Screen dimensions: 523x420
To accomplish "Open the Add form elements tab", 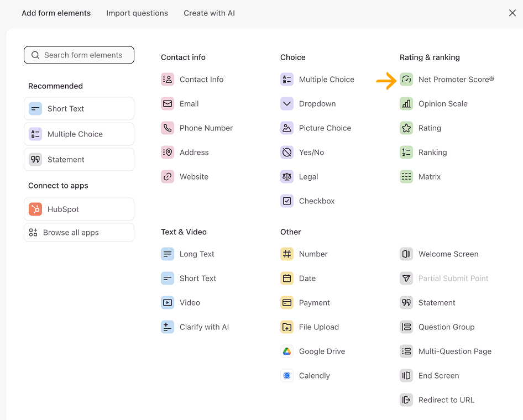I will [x=56, y=13].
